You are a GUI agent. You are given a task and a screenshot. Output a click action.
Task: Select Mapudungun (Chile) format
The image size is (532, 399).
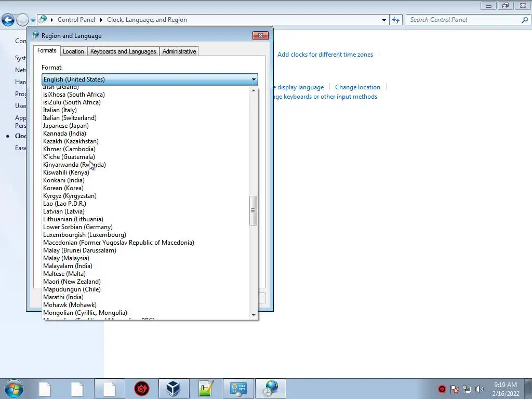click(146, 289)
